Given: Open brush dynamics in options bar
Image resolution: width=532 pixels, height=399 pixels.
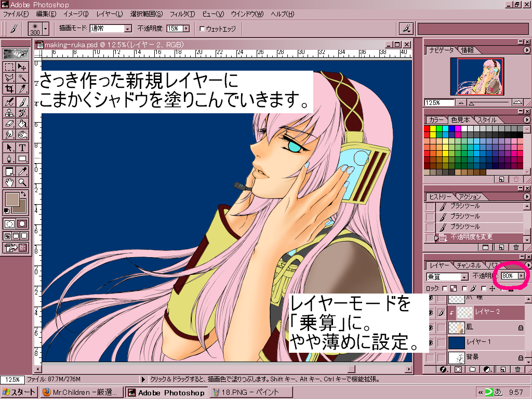Looking at the screenshot, I should point(406,29).
